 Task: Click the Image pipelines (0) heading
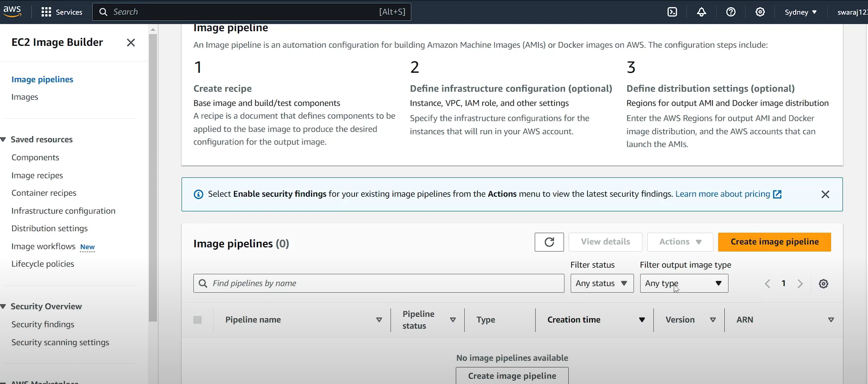(241, 244)
